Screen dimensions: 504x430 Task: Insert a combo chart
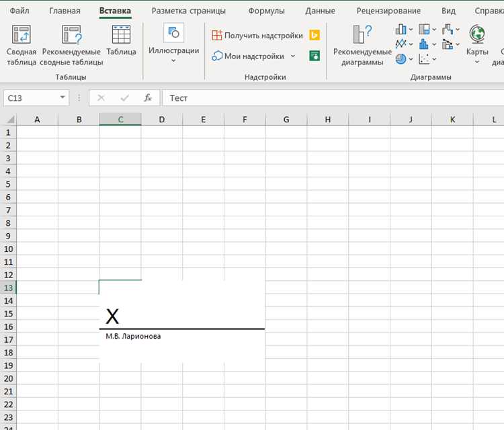tap(447, 44)
